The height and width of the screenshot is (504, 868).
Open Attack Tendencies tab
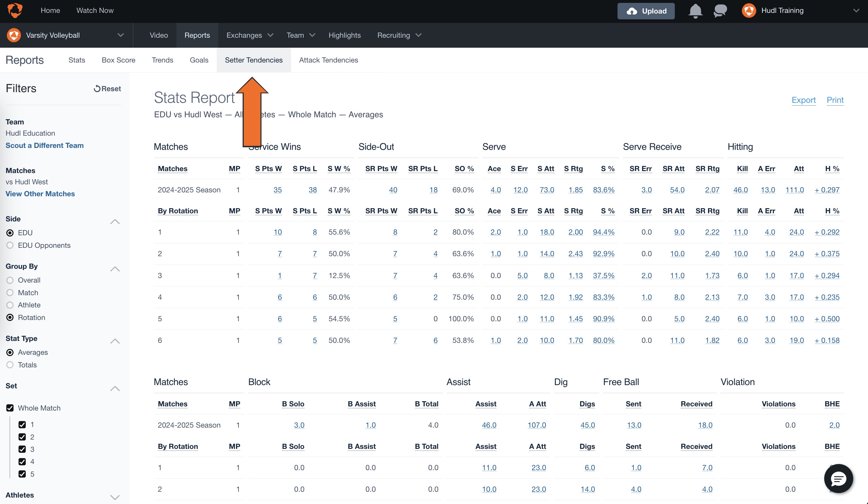click(328, 60)
